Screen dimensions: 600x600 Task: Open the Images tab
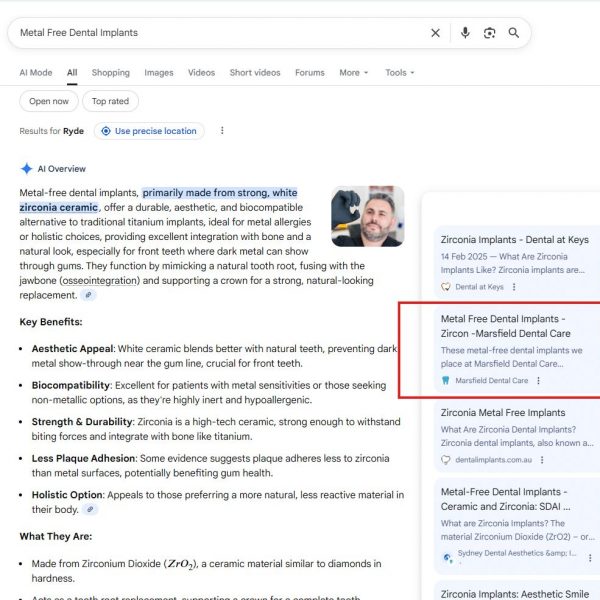pos(159,73)
